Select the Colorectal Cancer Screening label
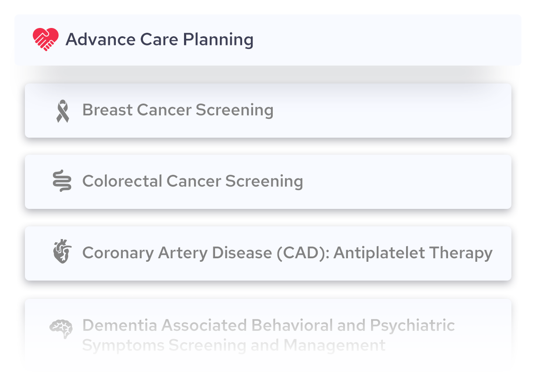 (x=193, y=181)
